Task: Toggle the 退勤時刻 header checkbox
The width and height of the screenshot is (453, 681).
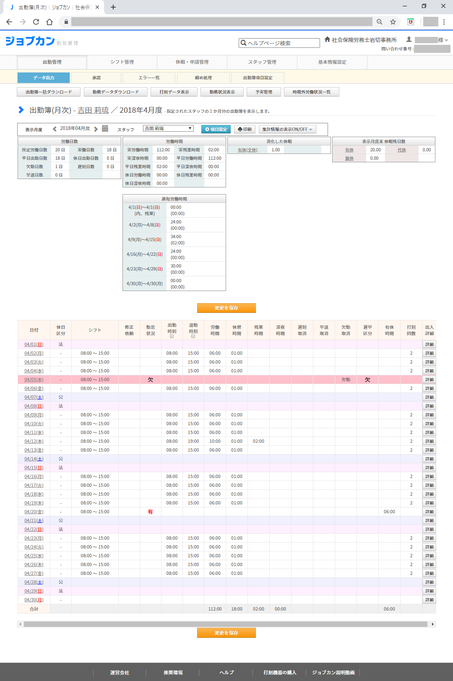Action: coord(193,336)
